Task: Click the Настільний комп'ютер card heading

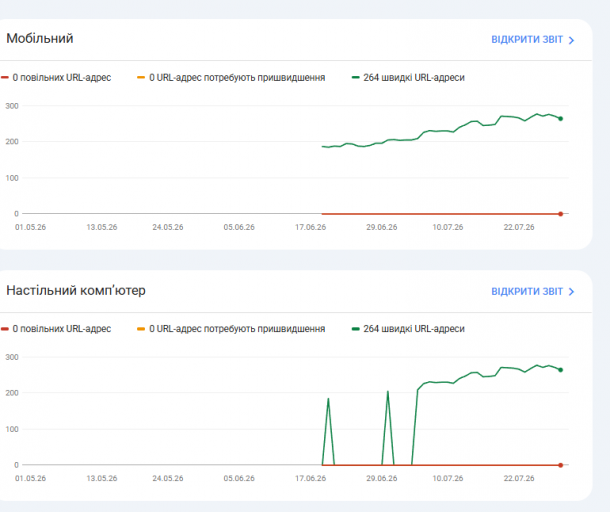Action: pos(76,291)
